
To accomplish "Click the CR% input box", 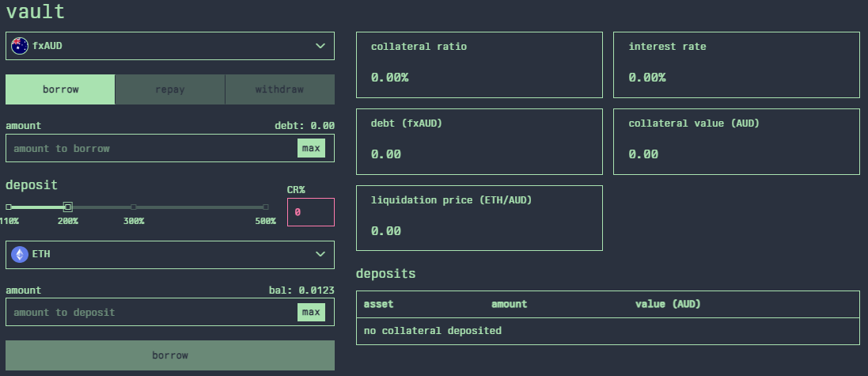I will (310, 212).
